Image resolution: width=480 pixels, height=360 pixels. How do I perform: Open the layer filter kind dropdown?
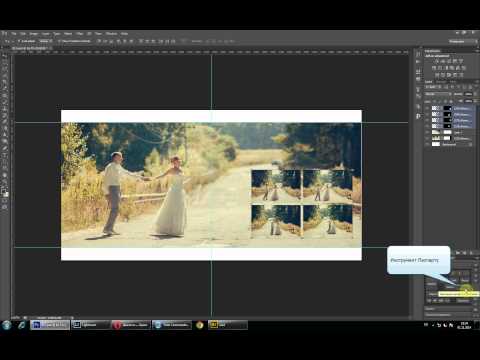click(x=432, y=87)
